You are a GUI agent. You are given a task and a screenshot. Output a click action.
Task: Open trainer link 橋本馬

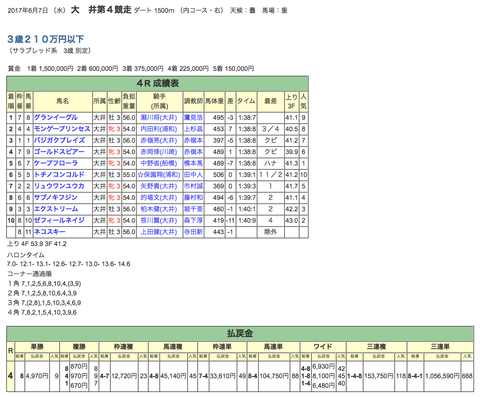[193, 163]
